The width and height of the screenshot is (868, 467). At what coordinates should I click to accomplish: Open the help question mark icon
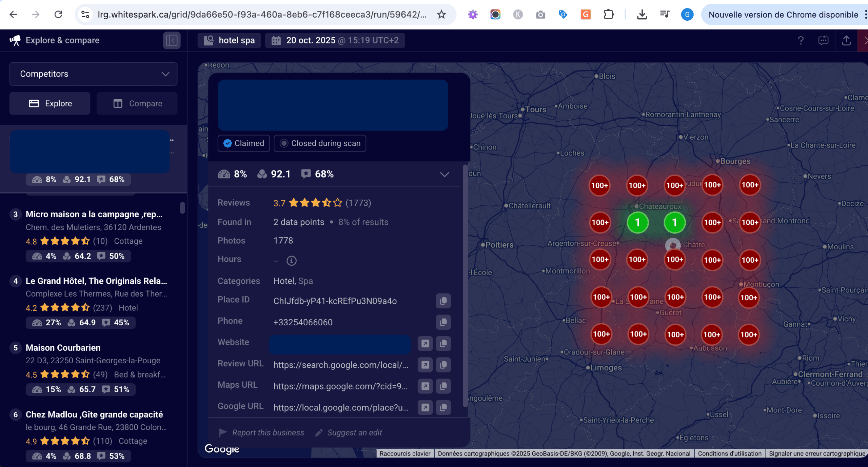tap(801, 41)
